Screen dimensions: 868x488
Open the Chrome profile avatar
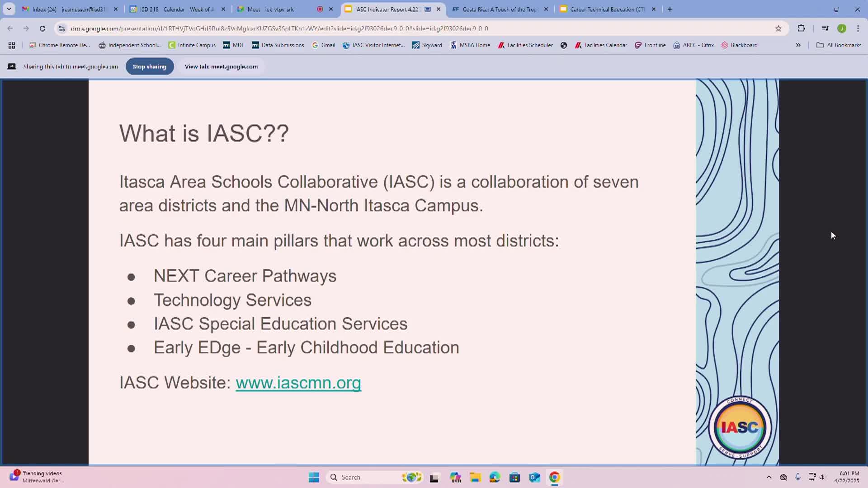pos(842,28)
